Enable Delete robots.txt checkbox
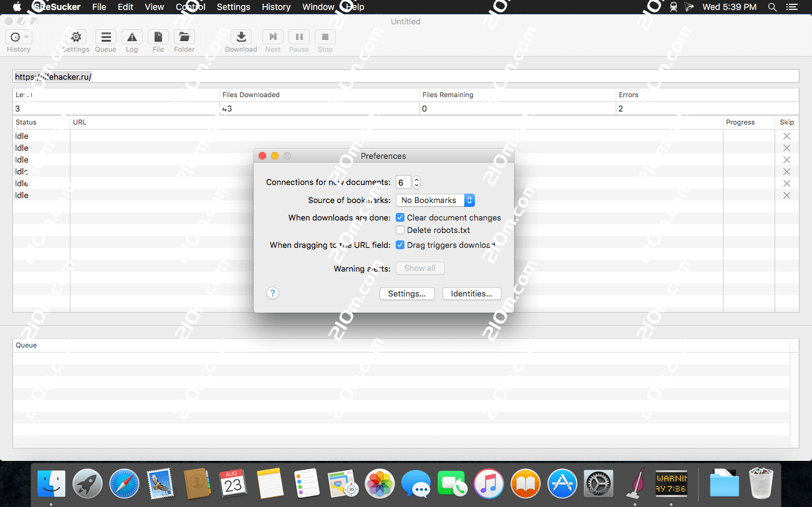 click(400, 230)
